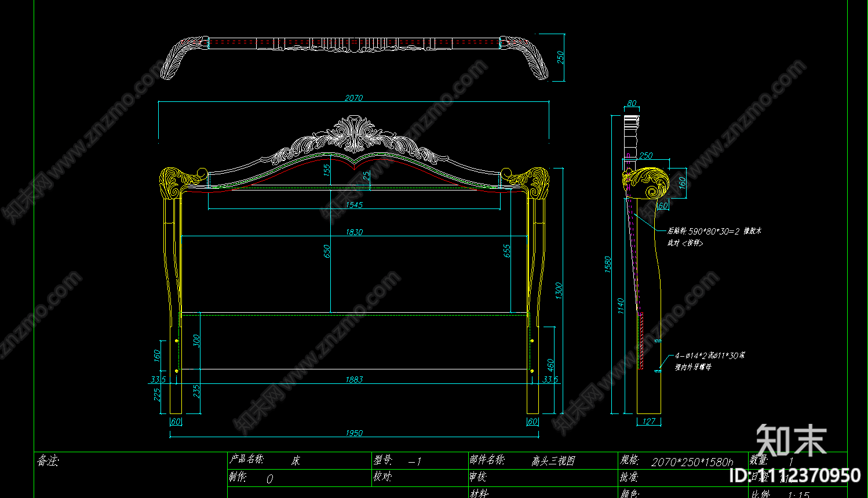Select the 1950 bottom width dimension
Image resolution: width=868 pixels, height=498 pixels.
coord(354,433)
